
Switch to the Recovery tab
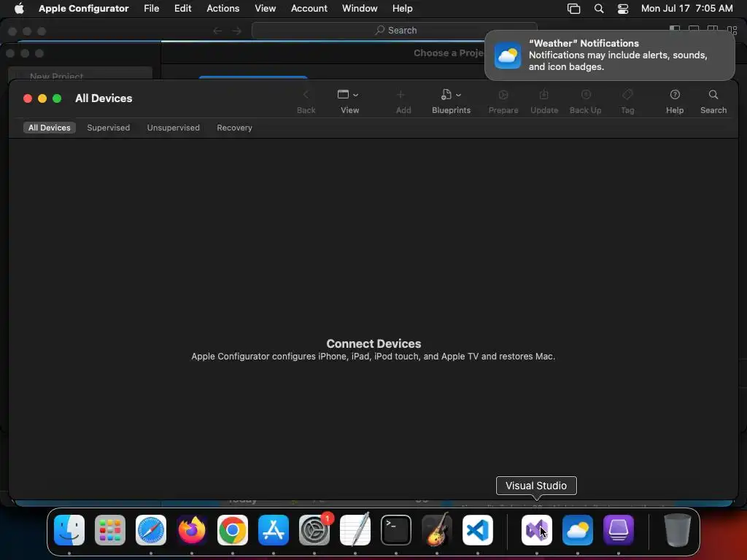coord(234,128)
